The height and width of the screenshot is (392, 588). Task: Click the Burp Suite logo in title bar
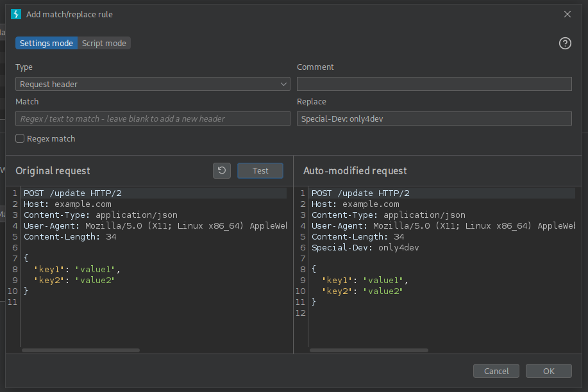tap(16, 14)
